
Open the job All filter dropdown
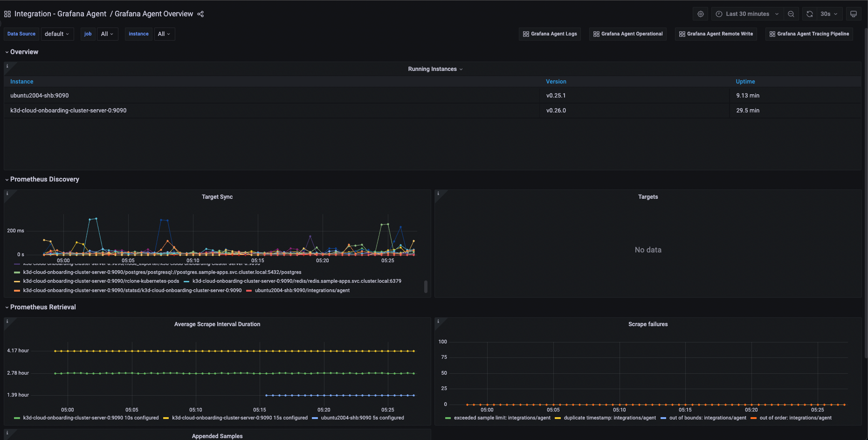tap(107, 34)
